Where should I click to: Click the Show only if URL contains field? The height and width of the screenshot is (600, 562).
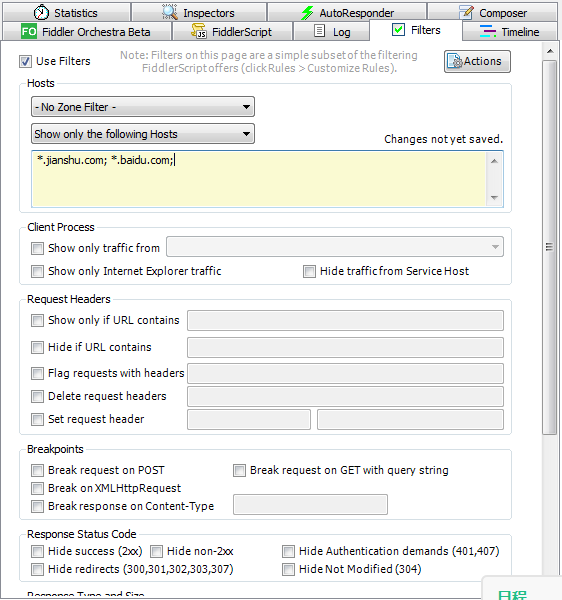[x=345, y=320]
